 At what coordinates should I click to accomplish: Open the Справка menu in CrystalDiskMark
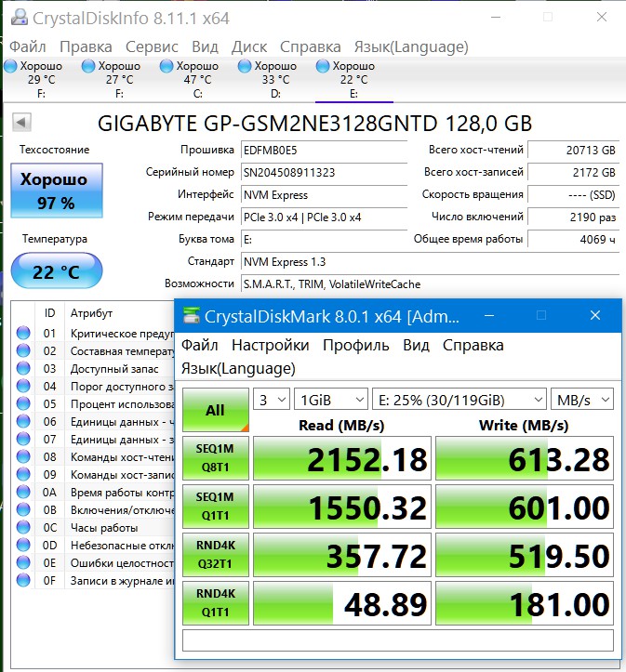[x=473, y=345]
